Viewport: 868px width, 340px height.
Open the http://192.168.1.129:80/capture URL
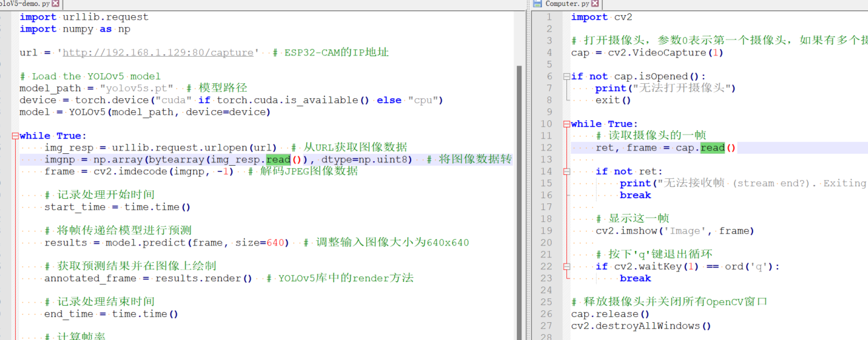(158, 53)
